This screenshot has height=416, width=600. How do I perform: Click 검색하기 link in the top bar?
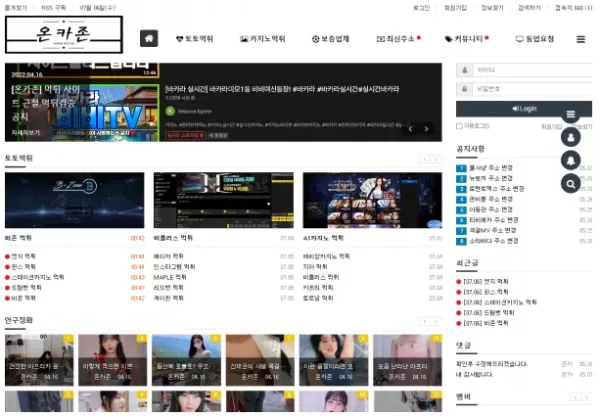(529, 8)
